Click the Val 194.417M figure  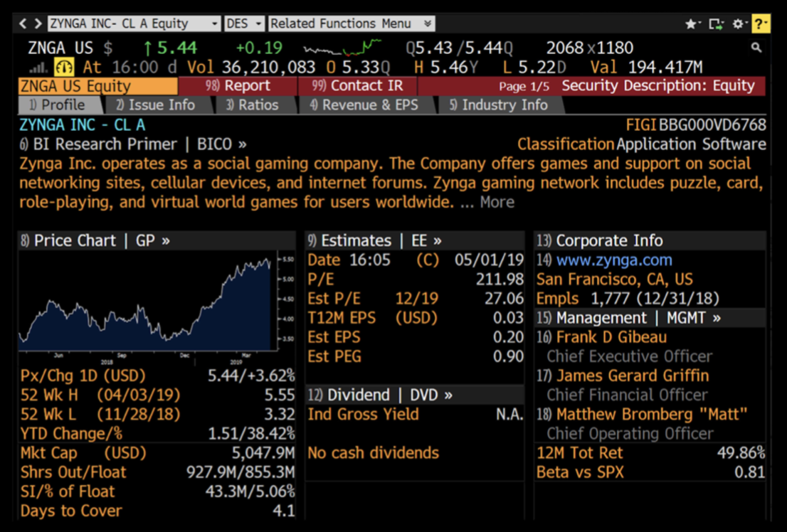[x=646, y=68]
